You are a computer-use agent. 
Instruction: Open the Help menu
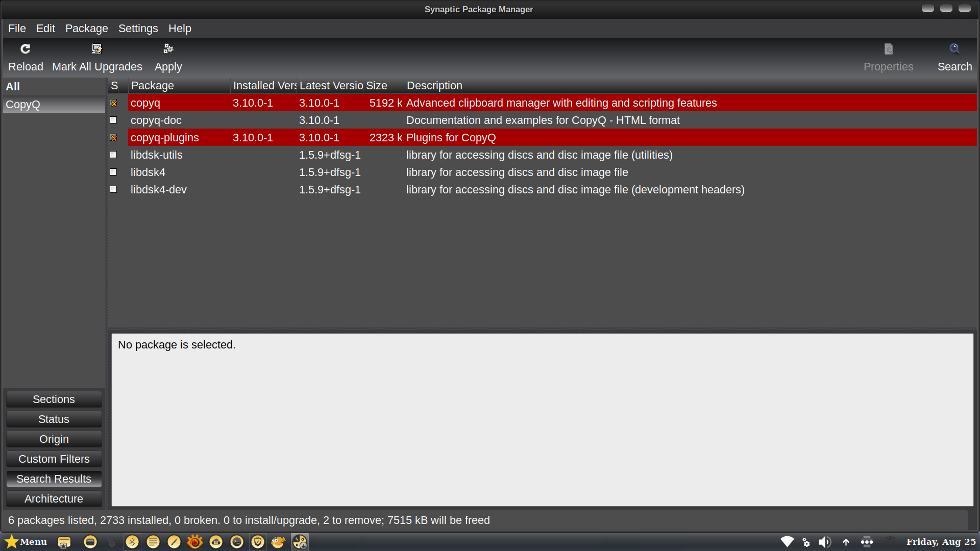pos(180,29)
